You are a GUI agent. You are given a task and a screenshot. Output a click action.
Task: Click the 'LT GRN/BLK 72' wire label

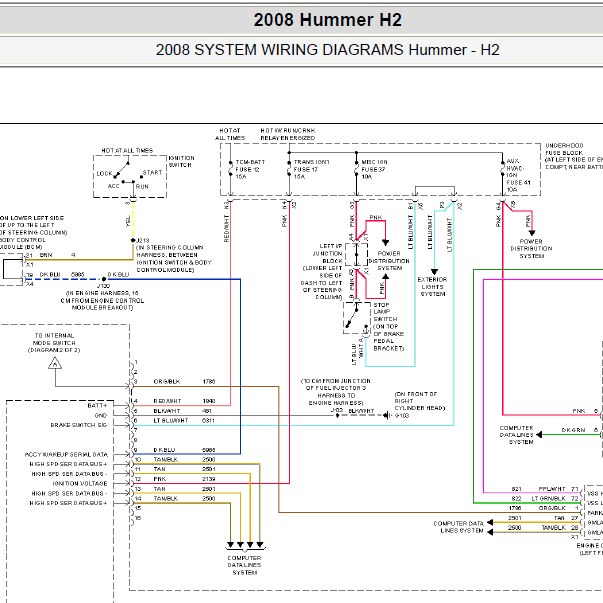coord(555,498)
